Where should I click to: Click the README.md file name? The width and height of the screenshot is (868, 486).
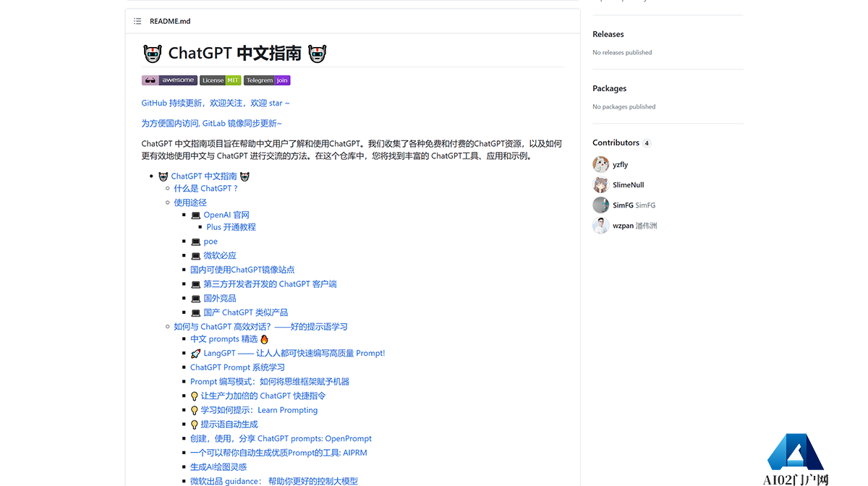click(170, 22)
